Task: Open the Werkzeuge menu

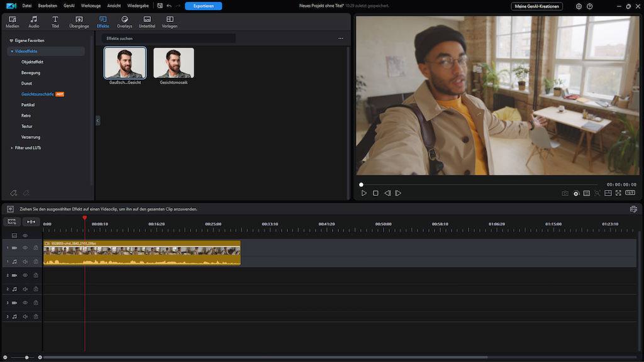Action: click(x=91, y=6)
